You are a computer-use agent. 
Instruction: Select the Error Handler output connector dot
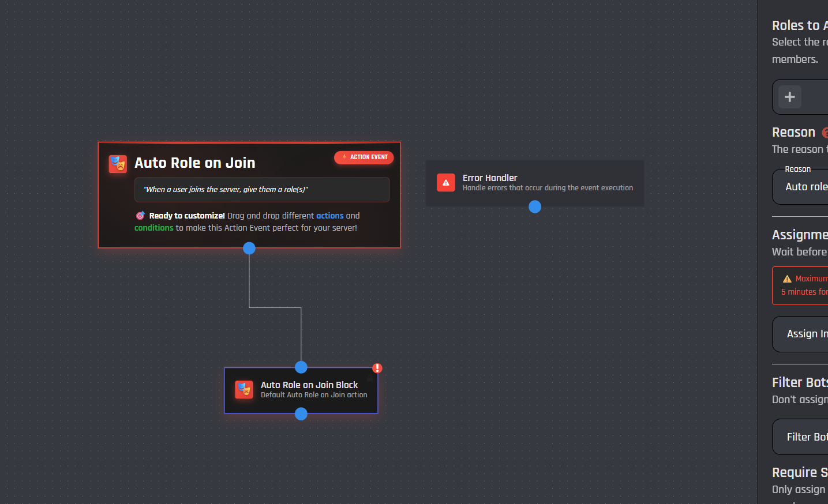click(x=535, y=207)
